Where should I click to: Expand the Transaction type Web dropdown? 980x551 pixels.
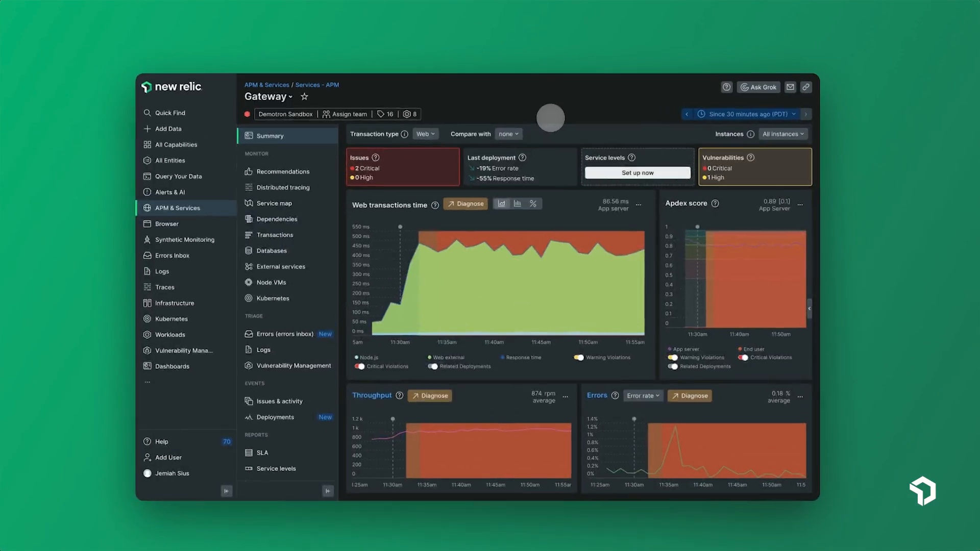tap(425, 134)
